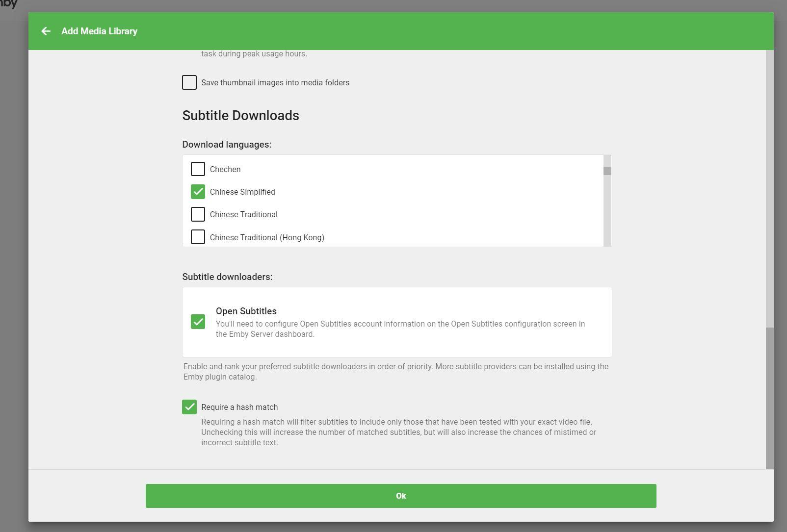Check the Chechen language checkbox
This screenshot has height=532, width=787.
tap(198, 169)
